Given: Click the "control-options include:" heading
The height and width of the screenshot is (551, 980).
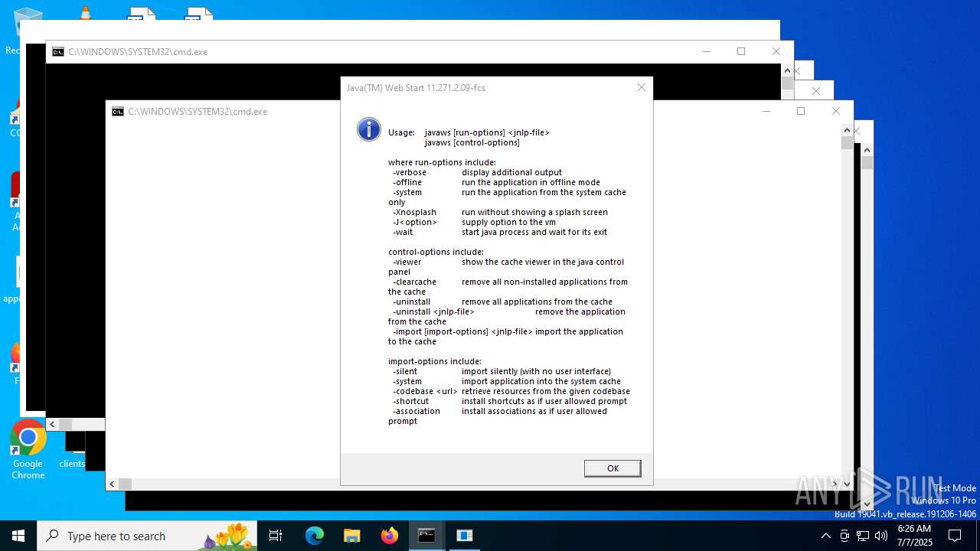Looking at the screenshot, I should (436, 252).
